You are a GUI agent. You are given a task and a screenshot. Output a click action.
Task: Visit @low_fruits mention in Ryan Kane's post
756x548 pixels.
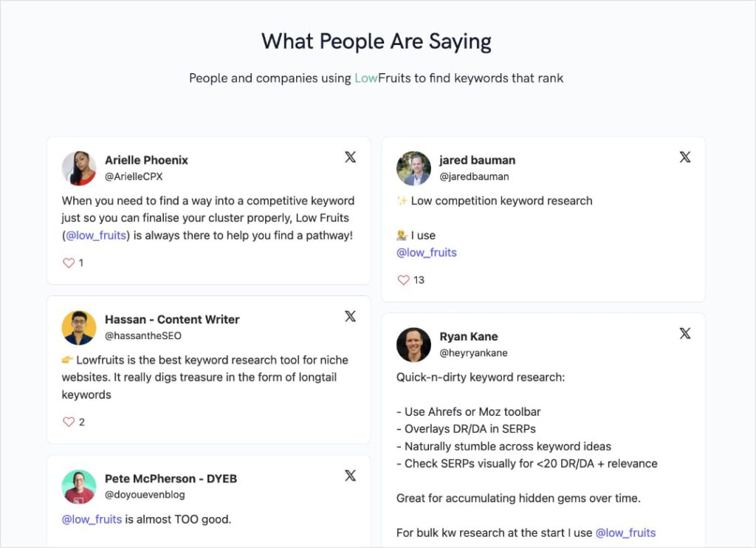pyautogui.click(x=625, y=532)
